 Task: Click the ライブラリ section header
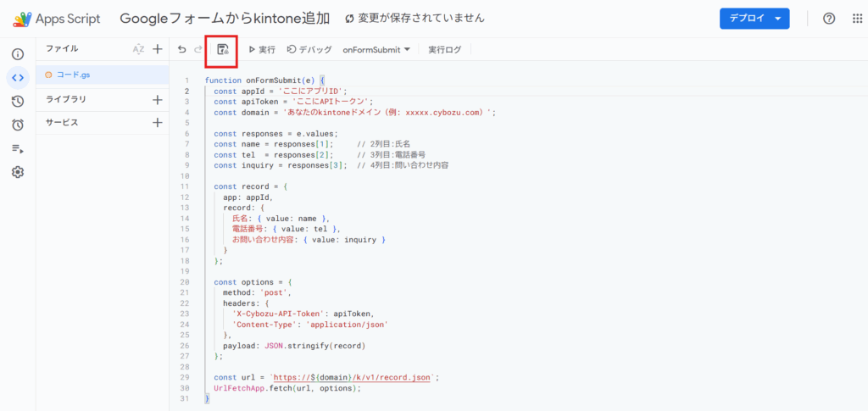[x=66, y=100]
